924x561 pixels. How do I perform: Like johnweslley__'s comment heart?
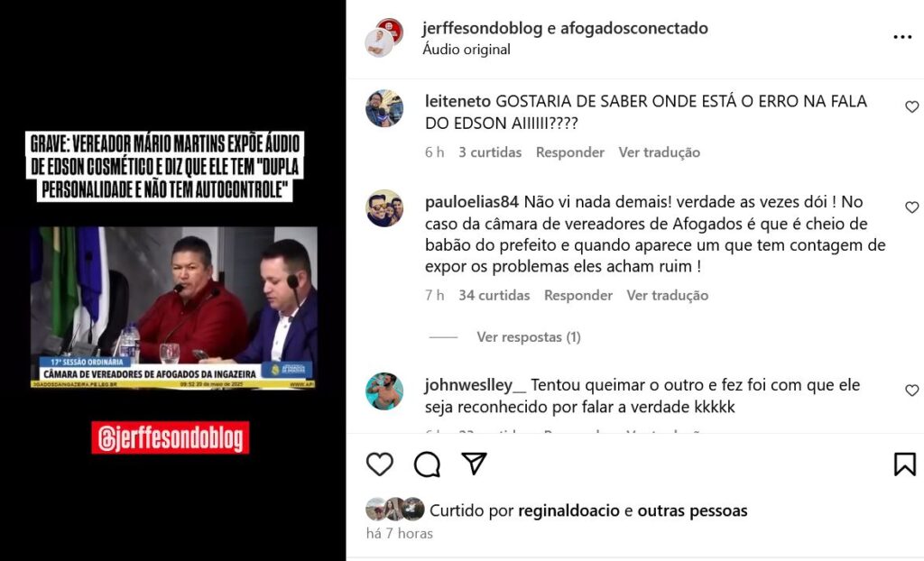click(x=911, y=391)
